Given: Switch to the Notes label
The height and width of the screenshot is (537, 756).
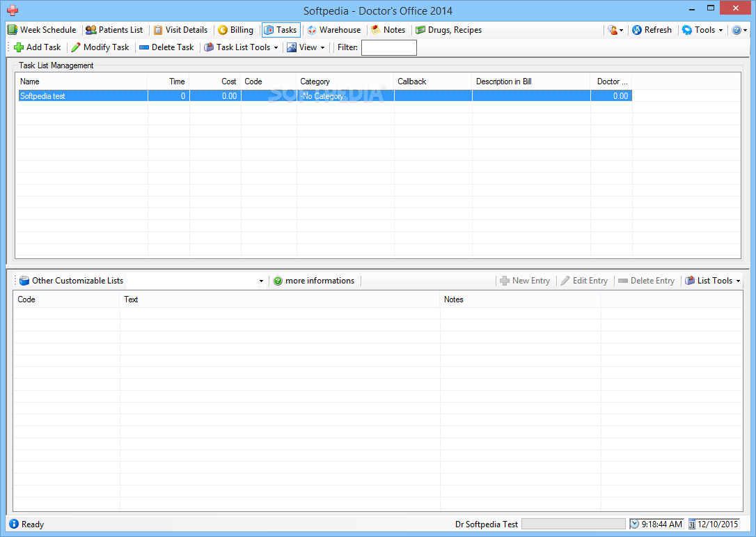Looking at the screenshot, I should (395, 30).
